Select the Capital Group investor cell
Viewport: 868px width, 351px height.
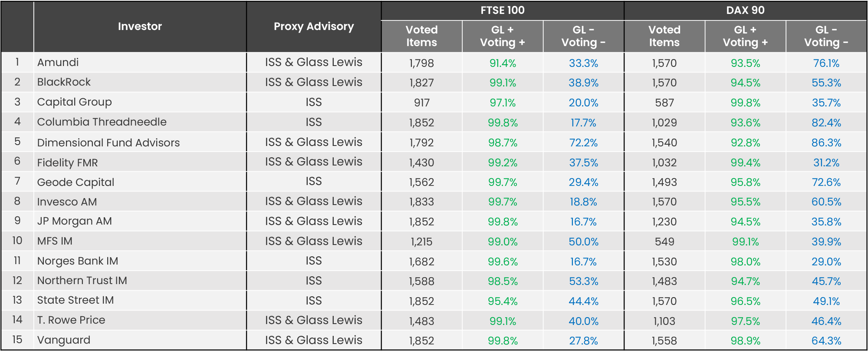pyautogui.click(x=74, y=102)
